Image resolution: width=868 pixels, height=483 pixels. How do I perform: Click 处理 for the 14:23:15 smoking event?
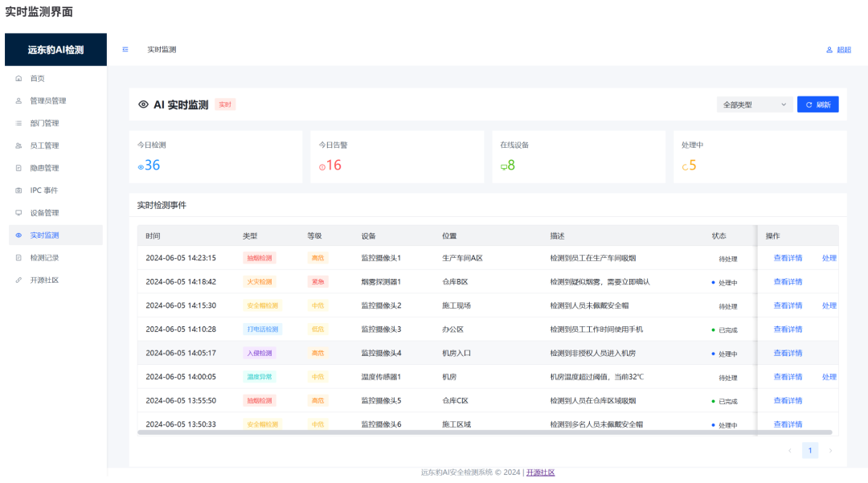829,258
